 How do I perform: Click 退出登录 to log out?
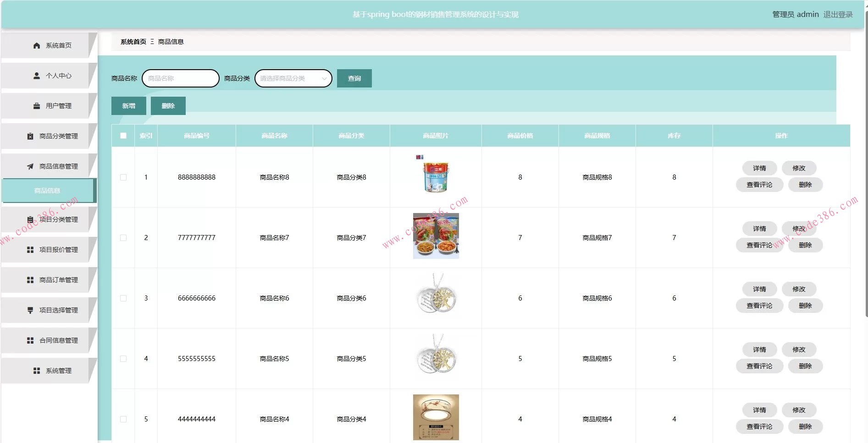coord(838,15)
